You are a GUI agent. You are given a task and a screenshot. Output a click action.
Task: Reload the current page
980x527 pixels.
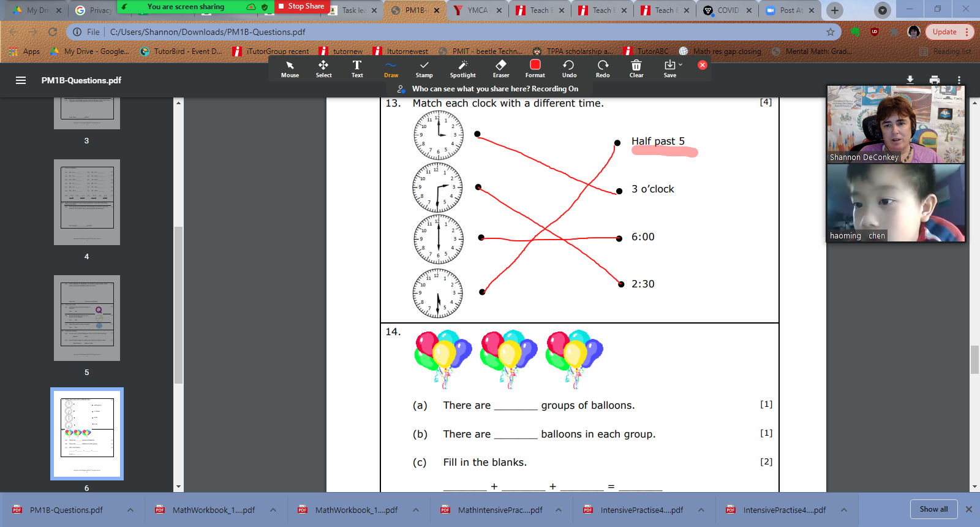(53, 32)
